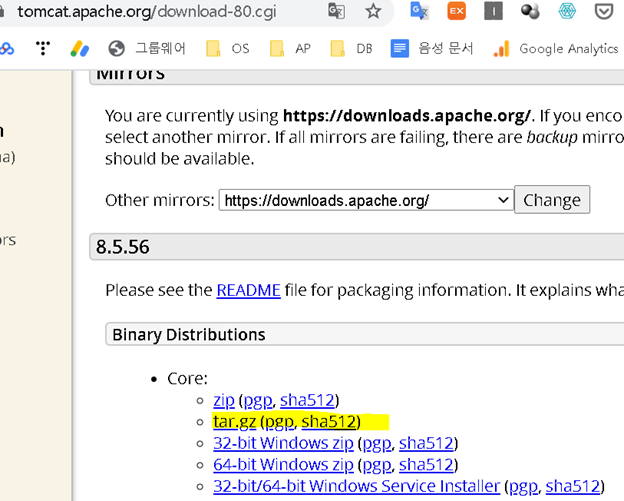Click the Core: list label
The height and width of the screenshot is (501, 624).
coord(187,378)
